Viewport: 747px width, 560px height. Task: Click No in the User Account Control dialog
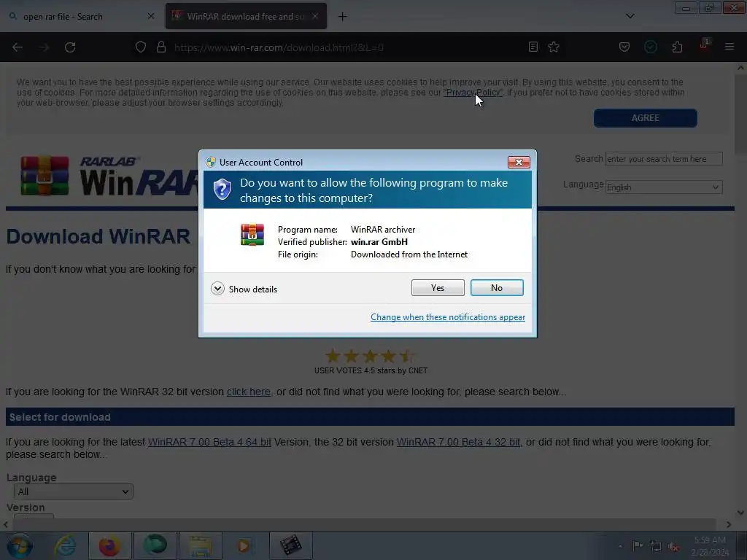click(x=496, y=287)
